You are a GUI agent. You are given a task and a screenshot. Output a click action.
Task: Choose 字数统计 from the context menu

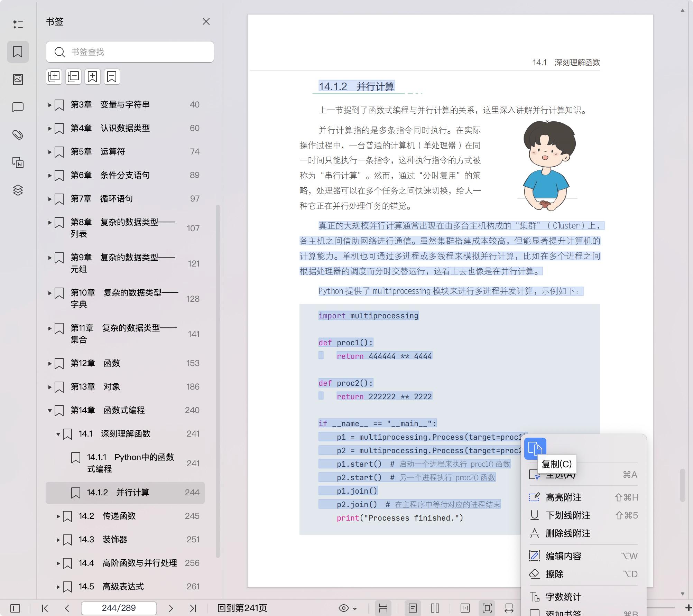[x=563, y=597]
